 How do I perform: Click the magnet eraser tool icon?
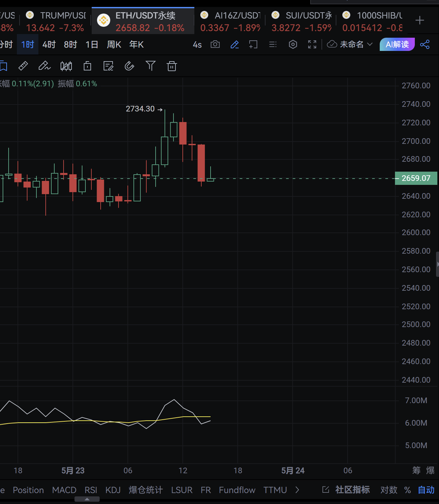coord(129,66)
